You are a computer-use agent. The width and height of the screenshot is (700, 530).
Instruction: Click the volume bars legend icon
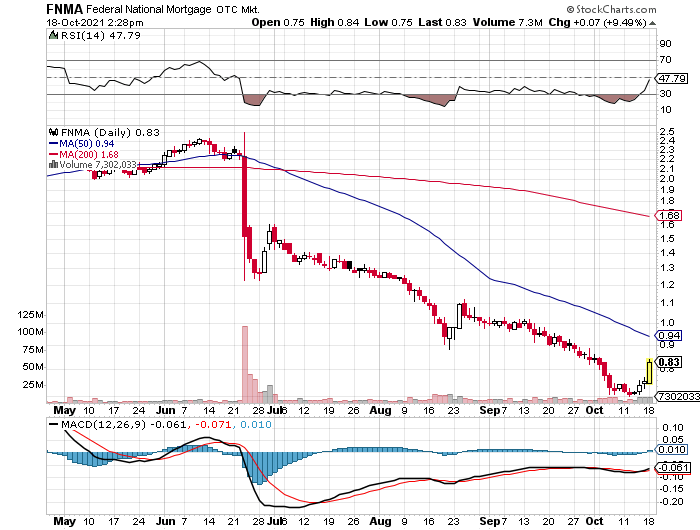pyautogui.click(x=53, y=164)
